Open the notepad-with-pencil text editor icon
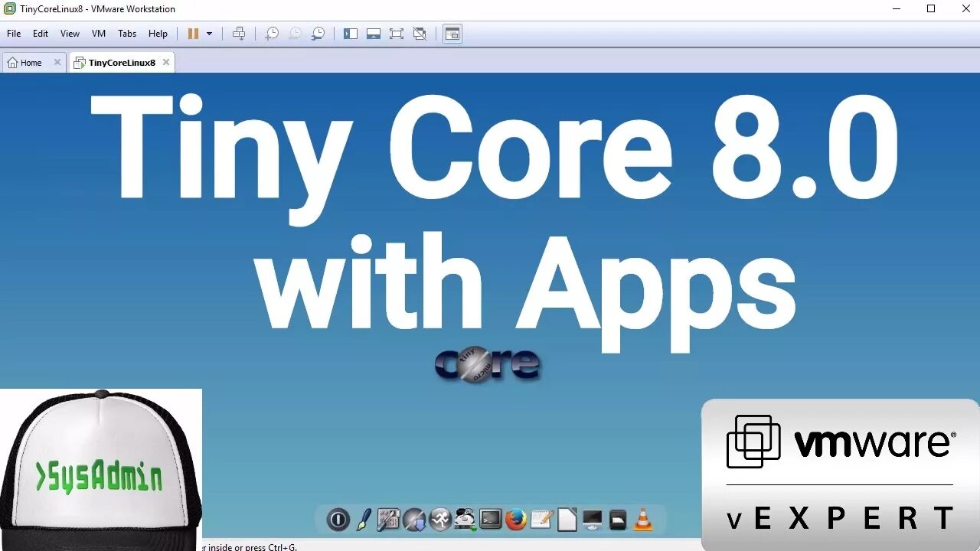This screenshot has height=551, width=980. [541, 520]
